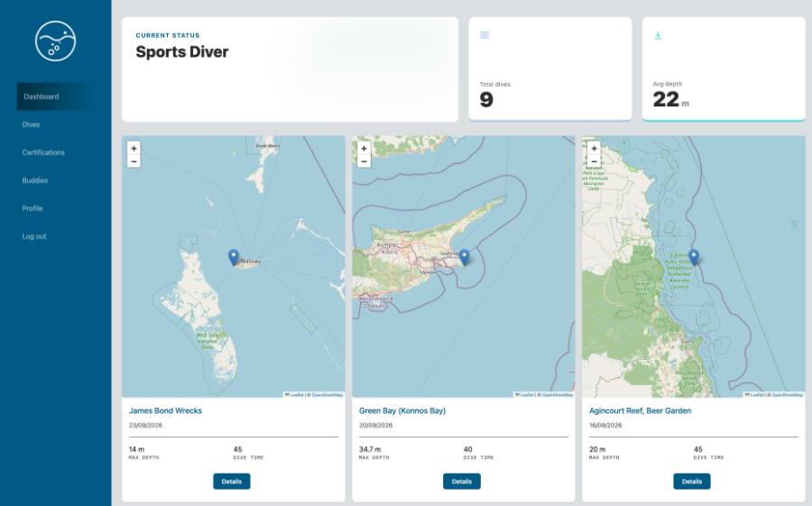Zoom in on James Bond Wrecks map
This screenshot has height=506, width=812.
tap(134, 148)
